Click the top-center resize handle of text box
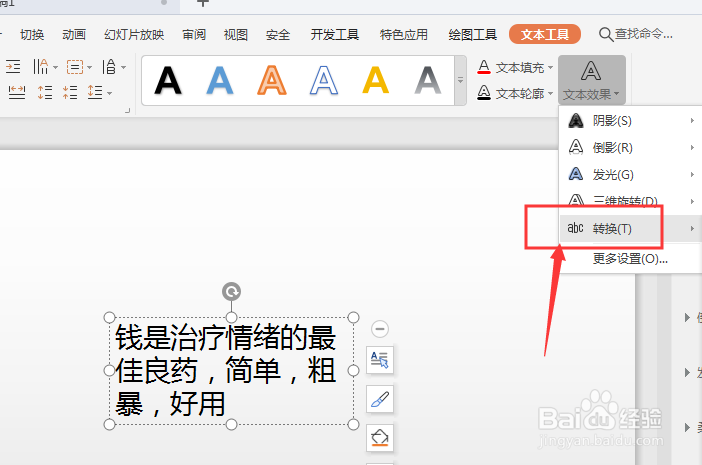The height and width of the screenshot is (465, 702). pos(231,317)
